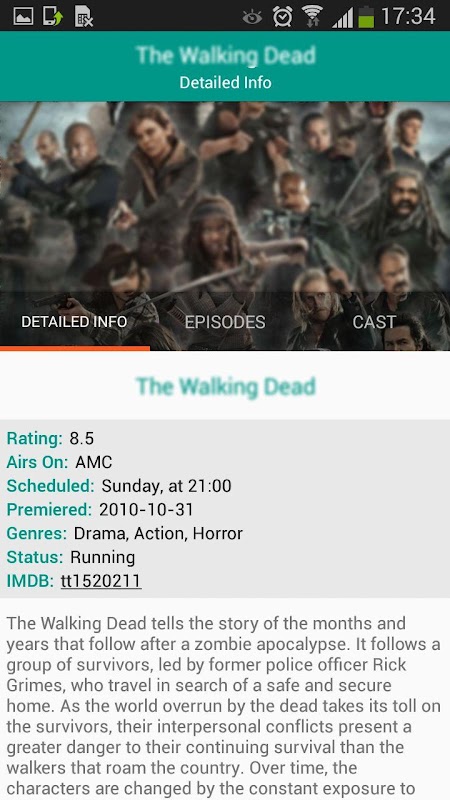Viewport: 450px width, 800px height.
Task: Tap the blurred show title above rating
Action: pyautogui.click(x=226, y=387)
